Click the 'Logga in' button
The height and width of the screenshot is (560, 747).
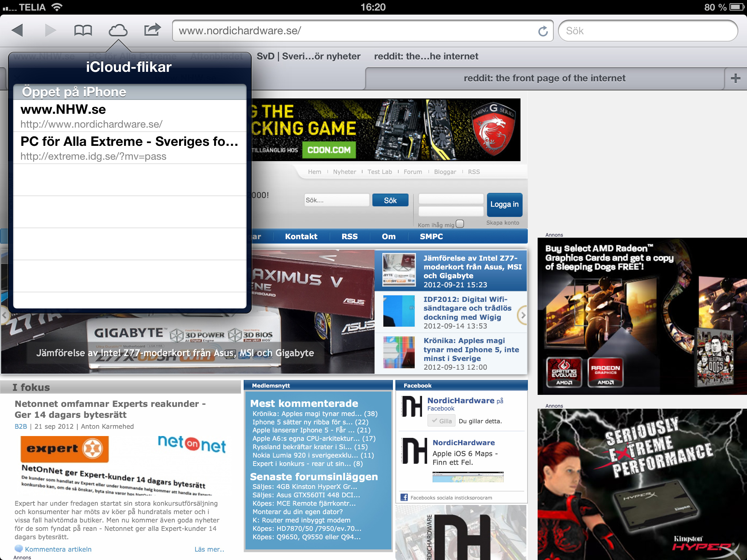pyautogui.click(x=504, y=205)
